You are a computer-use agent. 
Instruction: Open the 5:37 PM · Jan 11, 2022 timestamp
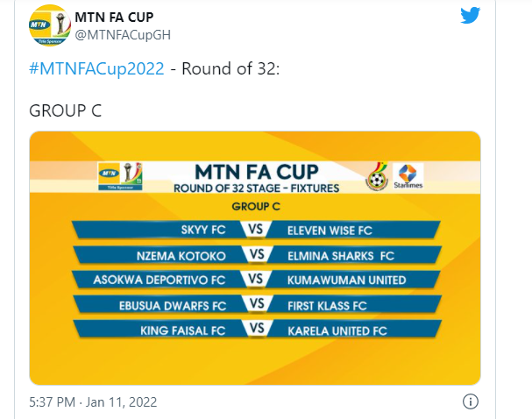point(93,402)
